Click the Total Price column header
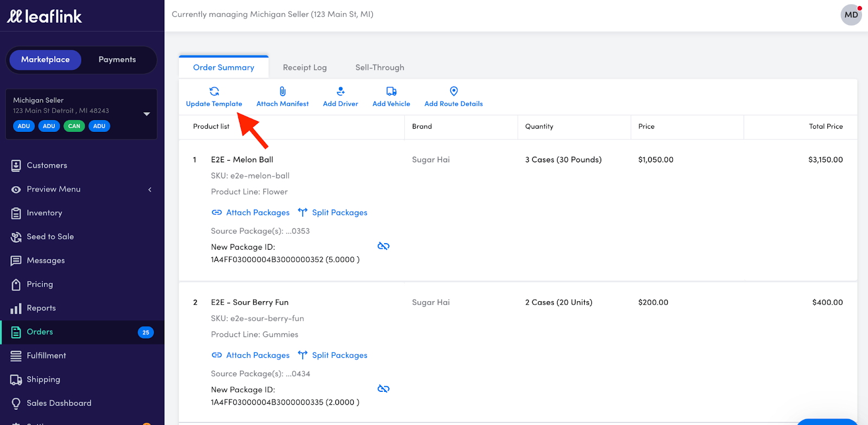The image size is (868, 425). click(x=826, y=126)
